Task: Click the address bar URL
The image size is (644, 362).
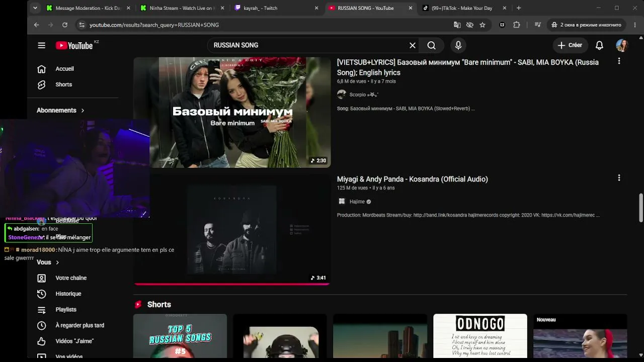Action: pyautogui.click(x=154, y=25)
